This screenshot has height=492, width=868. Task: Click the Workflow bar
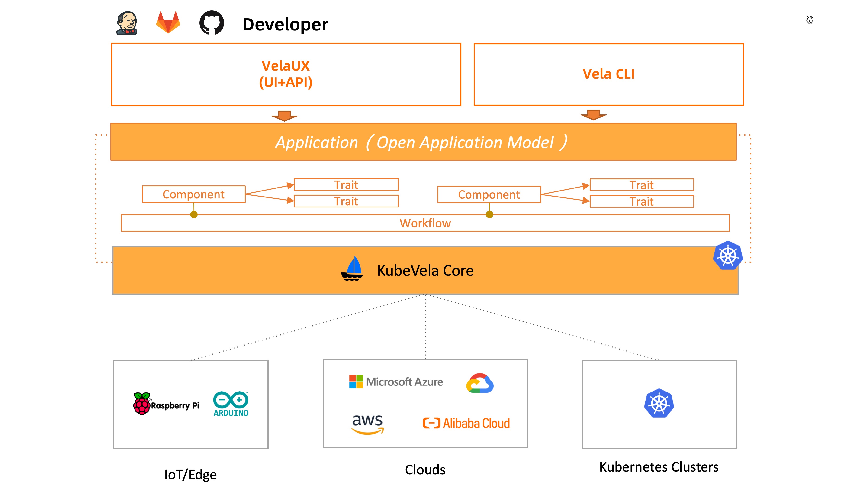tap(425, 223)
